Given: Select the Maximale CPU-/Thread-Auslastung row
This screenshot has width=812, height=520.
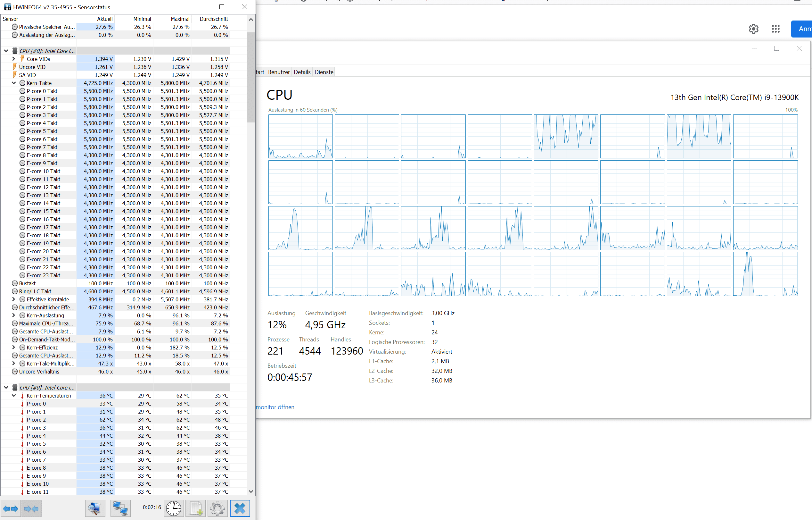Looking at the screenshot, I should 115,323.
